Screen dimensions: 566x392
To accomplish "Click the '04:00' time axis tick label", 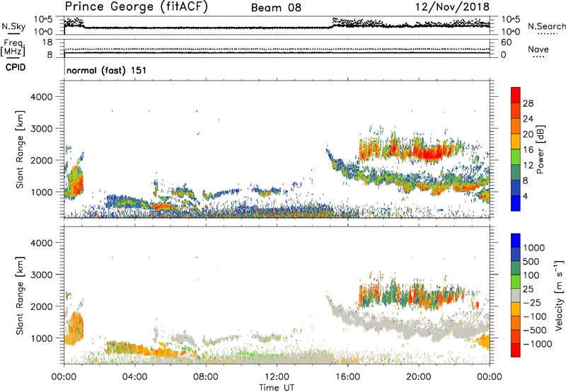I will tap(135, 377).
